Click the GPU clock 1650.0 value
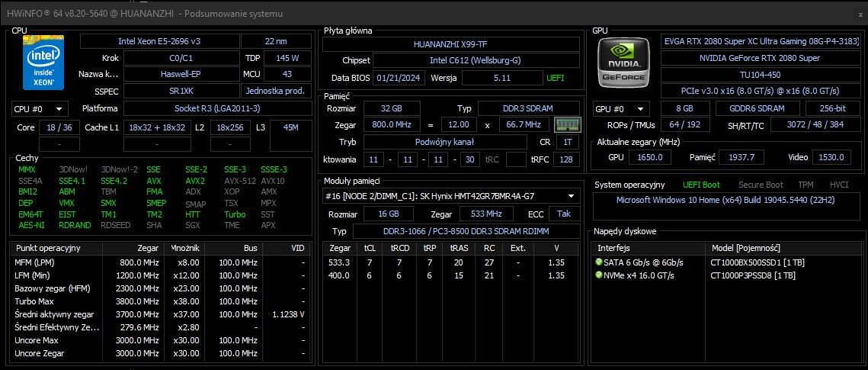 [650, 157]
